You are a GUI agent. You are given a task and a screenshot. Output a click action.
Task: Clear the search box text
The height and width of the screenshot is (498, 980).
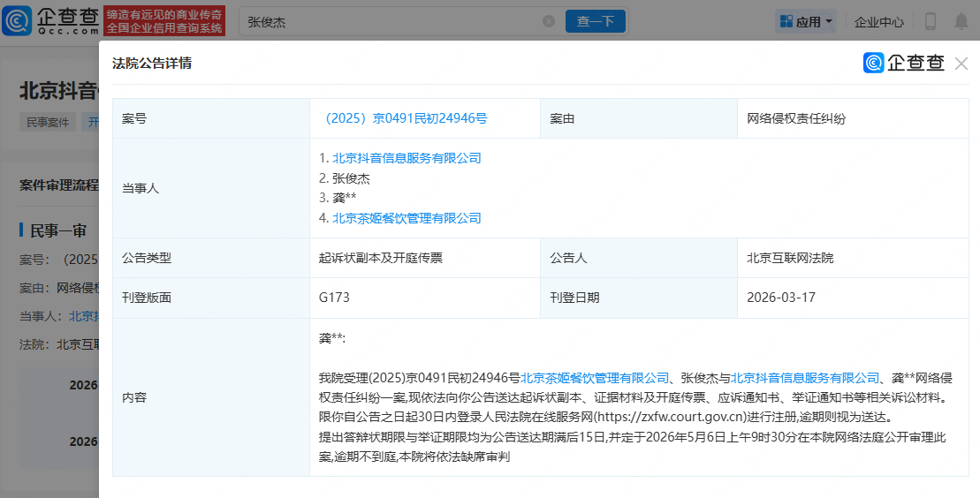pyautogui.click(x=549, y=21)
